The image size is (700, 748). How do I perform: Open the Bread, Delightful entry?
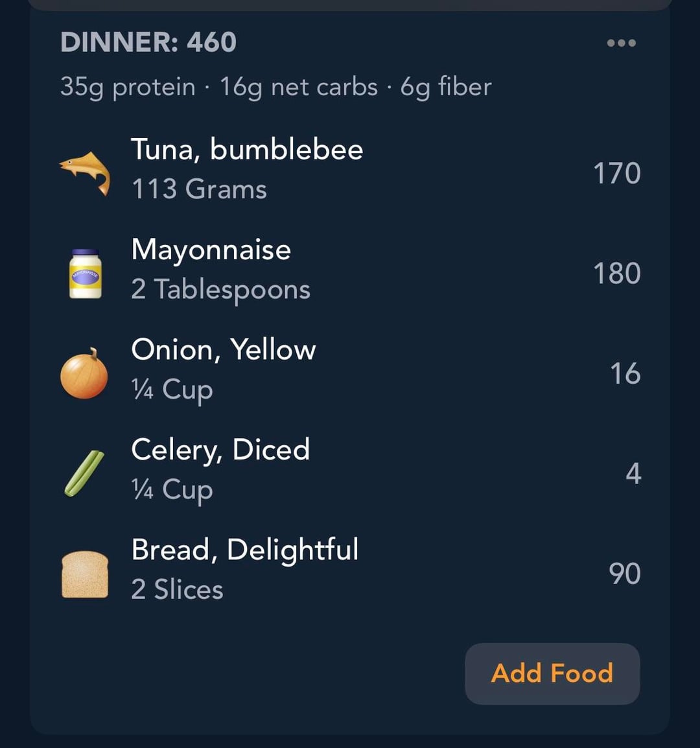click(x=244, y=550)
